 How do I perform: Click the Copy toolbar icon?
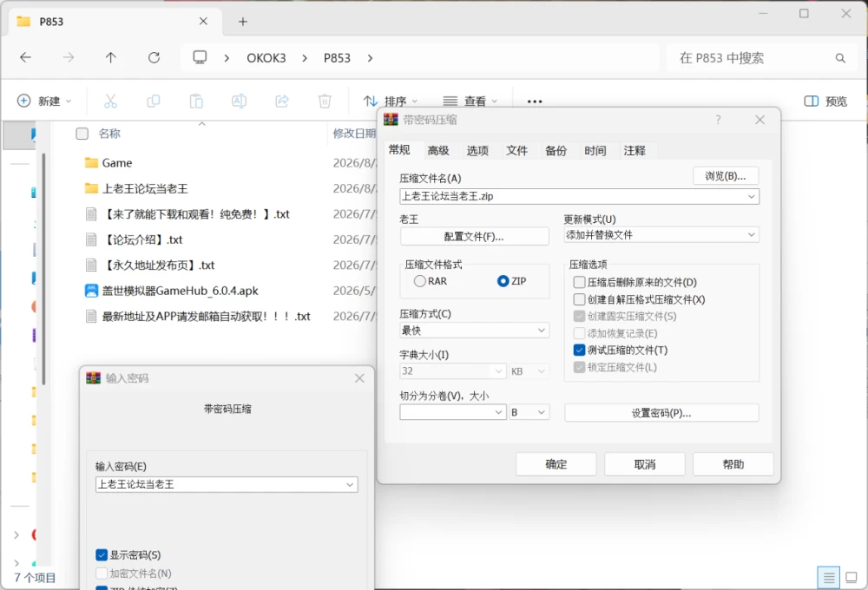154,102
